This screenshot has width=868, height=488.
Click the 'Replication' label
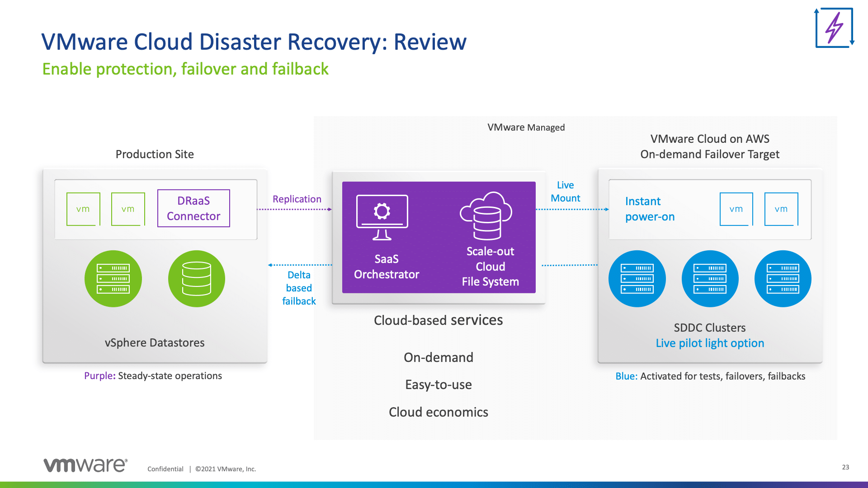tap(297, 199)
